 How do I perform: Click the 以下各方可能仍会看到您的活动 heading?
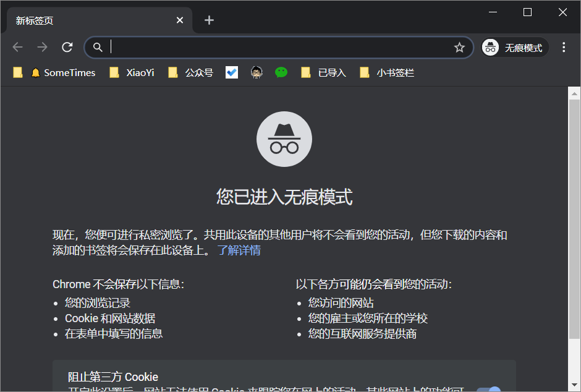374,284
